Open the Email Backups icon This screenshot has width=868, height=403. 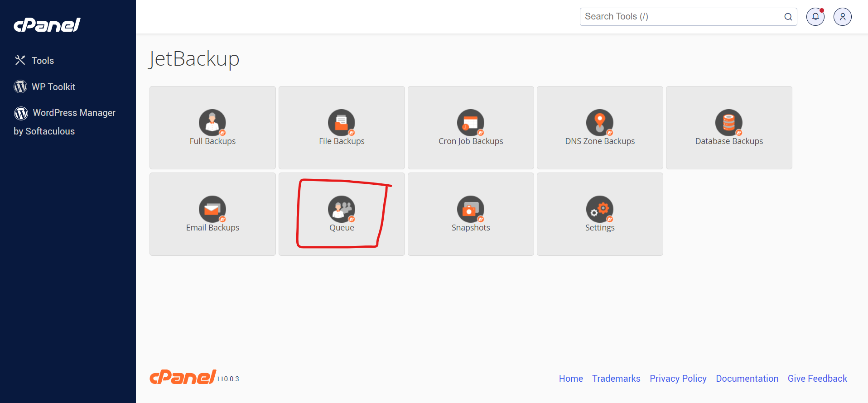212,209
